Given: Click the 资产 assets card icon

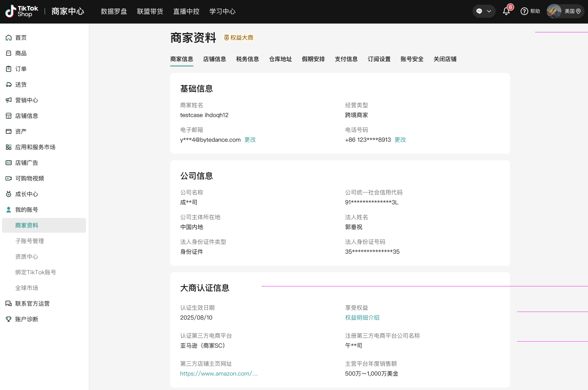Looking at the screenshot, I should tap(9, 131).
